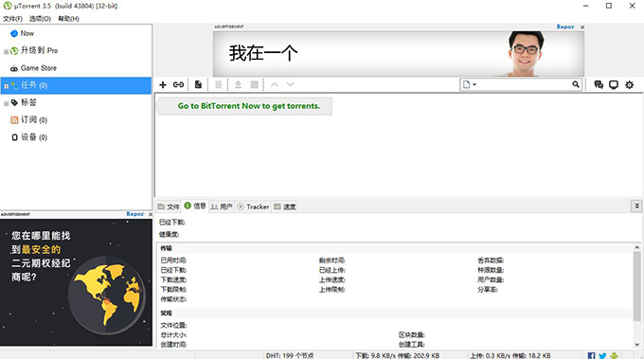The height and width of the screenshot is (359, 644).
Task: Click the Remove torrent trash icon
Action: point(218,84)
